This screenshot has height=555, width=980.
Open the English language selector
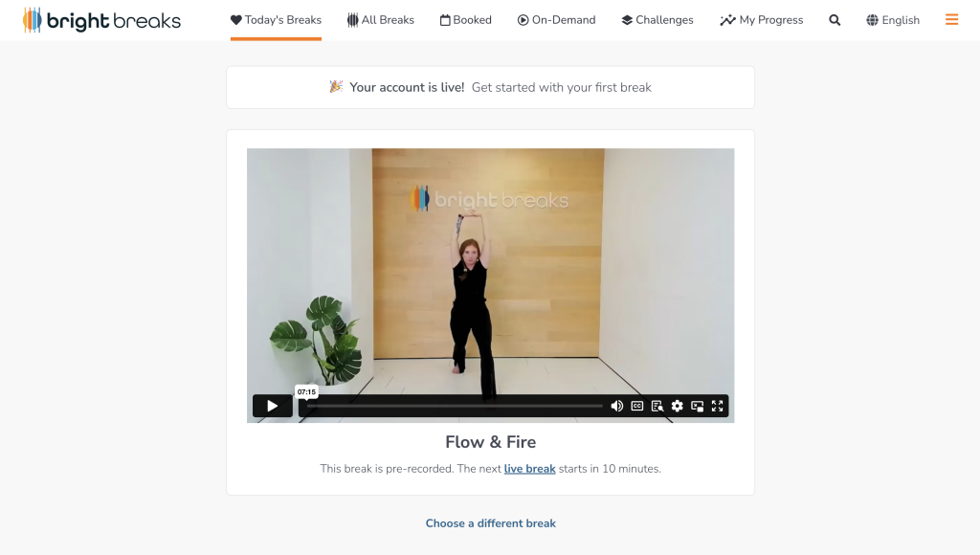(x=892, y=20)
